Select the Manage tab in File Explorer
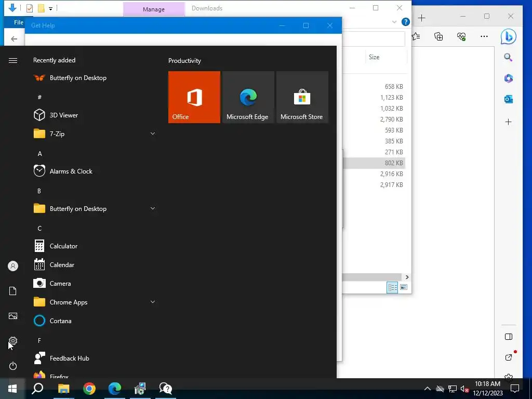Image resolution: width=532 pixels, height=399 pixels. [154, 9]
